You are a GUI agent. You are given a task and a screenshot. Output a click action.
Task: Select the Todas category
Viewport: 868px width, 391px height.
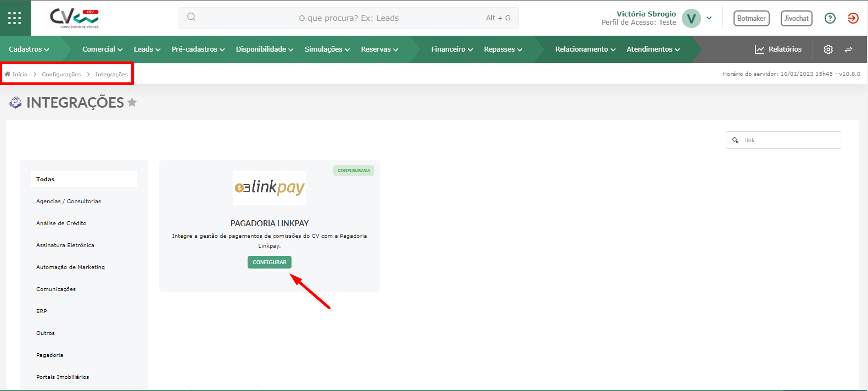(84, 179)
